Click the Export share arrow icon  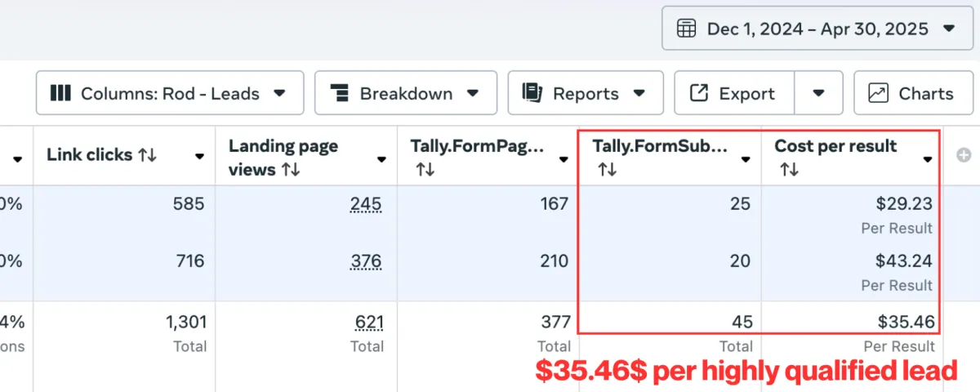pos(699,93)
